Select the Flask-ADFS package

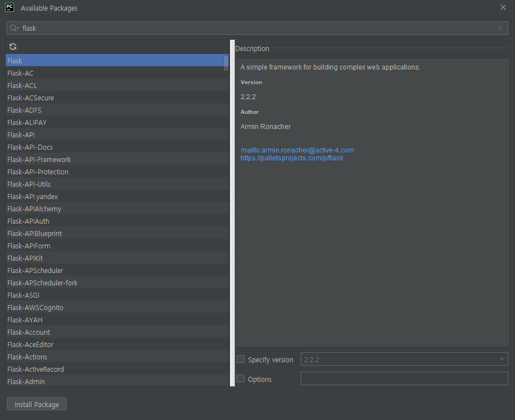tap(117, 110)
